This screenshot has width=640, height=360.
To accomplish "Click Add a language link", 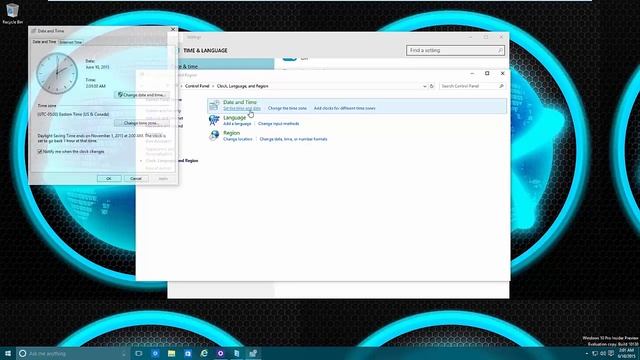I will [237, 124].
